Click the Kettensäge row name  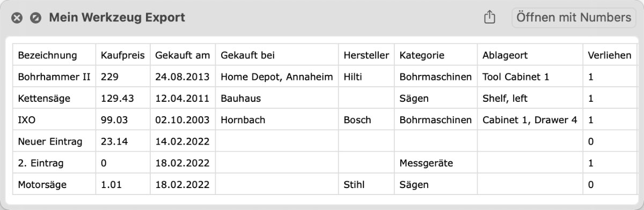[x=54, y=99]
